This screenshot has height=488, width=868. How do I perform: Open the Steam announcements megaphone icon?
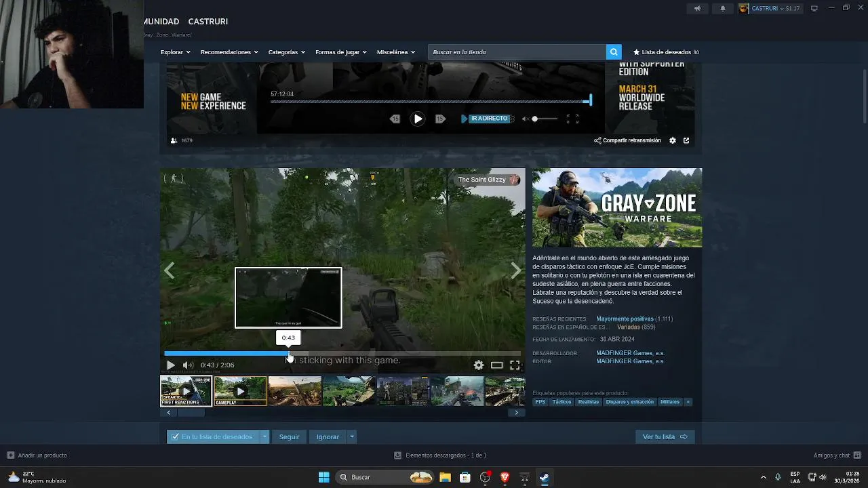pos(697,8)
